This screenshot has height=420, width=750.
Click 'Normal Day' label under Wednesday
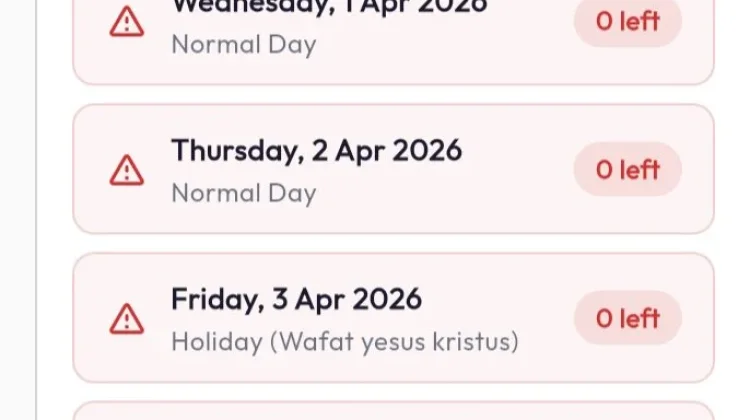(244, 44)
